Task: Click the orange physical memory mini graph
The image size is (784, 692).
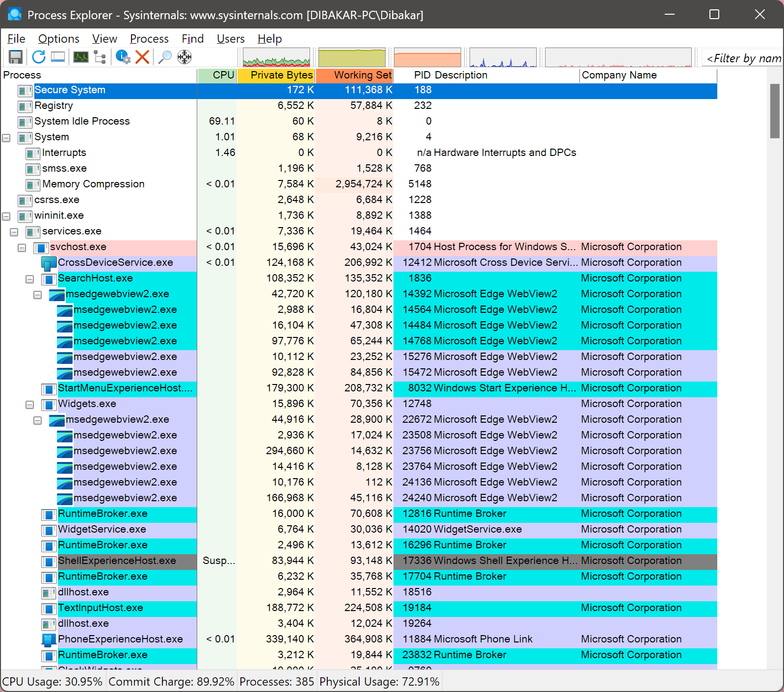Action: click(428, 57)
